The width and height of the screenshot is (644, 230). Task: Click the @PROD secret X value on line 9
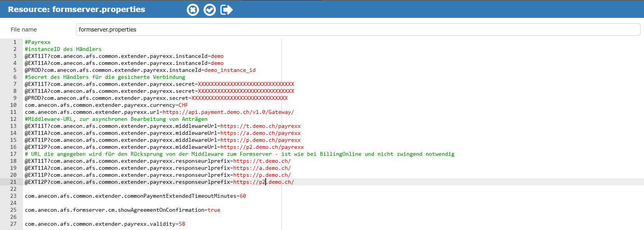pyautogui.click(x=240, y=98)
